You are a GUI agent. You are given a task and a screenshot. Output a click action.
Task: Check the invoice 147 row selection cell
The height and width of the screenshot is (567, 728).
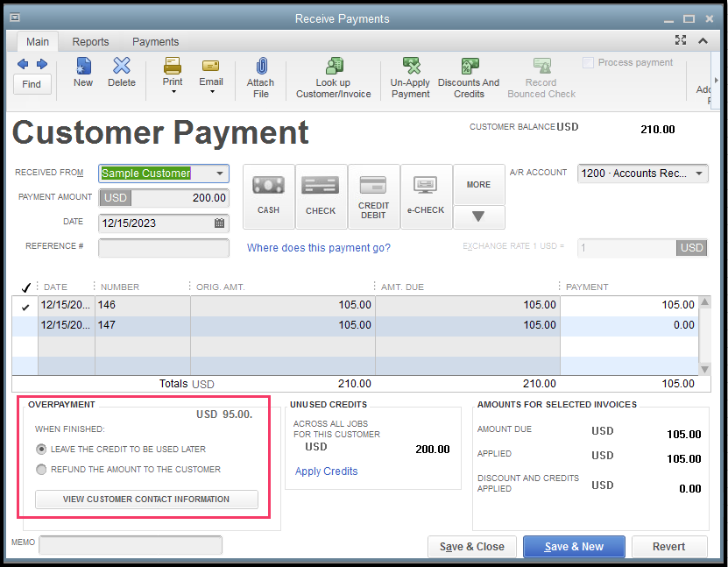[25, 325]
